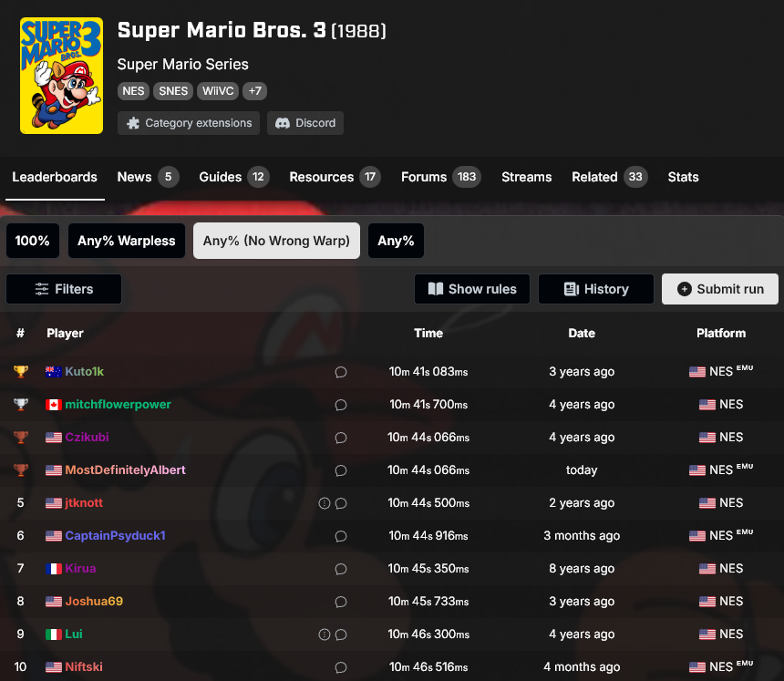Image resolution: width=784 pixels, height=681 pixels.
Task: Click the silver trophy next to mitchflowerpower
Action: click(20, 404)
